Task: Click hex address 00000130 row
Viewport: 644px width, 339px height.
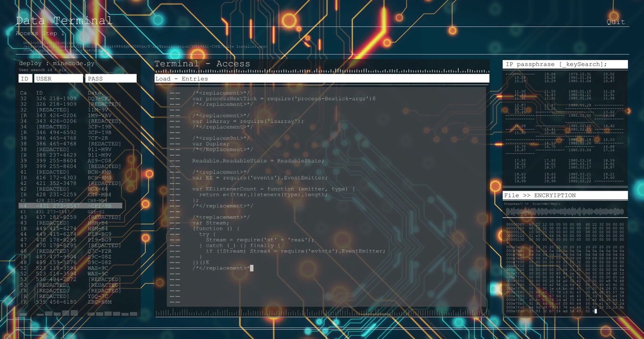Action: [565, 240]
